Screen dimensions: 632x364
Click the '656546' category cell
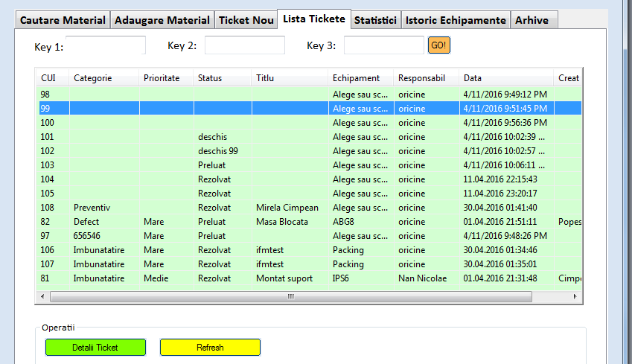click(86, 236)
